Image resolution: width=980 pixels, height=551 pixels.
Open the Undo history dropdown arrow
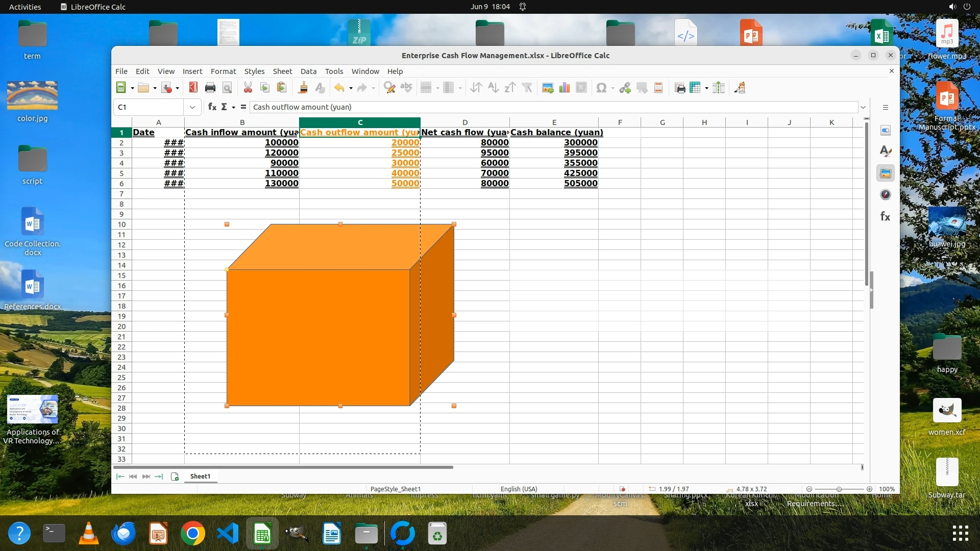(x=351, y=88)
